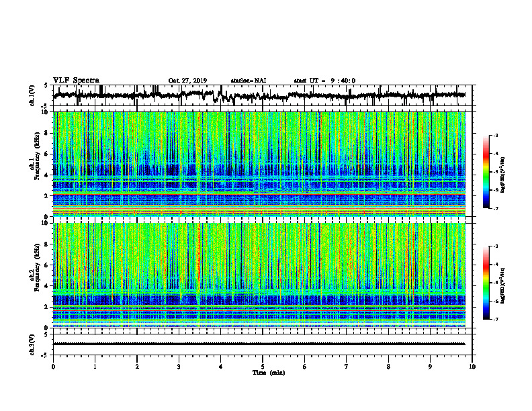Click the "-3" label on ch.2 color bar
This screenshot has width=532, height=411.
pos(495,246)
